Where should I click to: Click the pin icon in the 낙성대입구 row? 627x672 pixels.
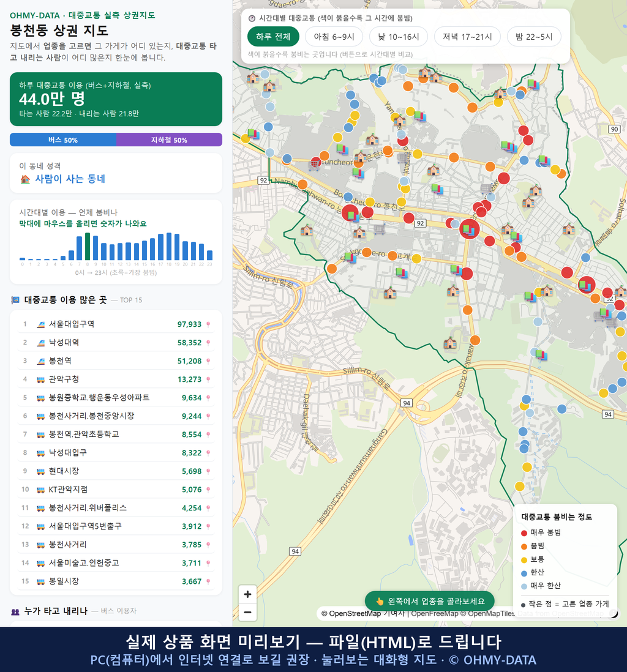[x=208, y=453]
